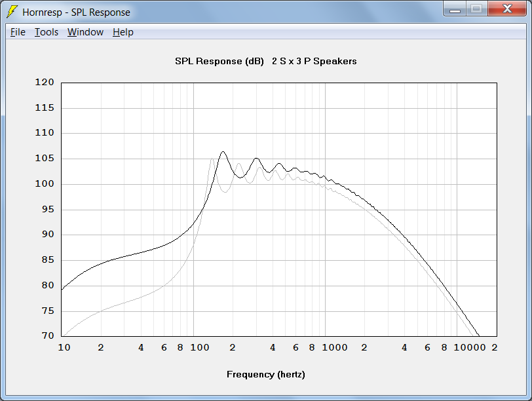This screenshot has height=401, width=532.
Task: Click the 110 dB y-axis label
Action: pyautogui.click(x=45, y=132)
